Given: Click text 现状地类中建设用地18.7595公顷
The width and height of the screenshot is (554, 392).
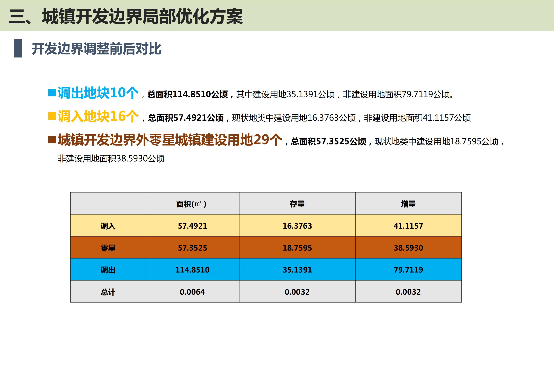Looking at the screenshot, I should 437,141.
